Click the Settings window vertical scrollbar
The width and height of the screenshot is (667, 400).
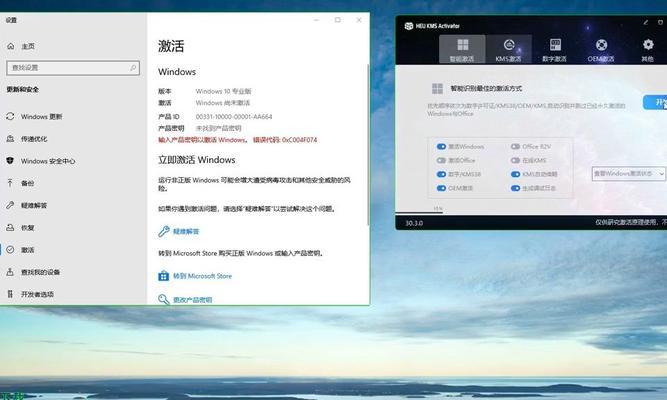tap(368, 145)
